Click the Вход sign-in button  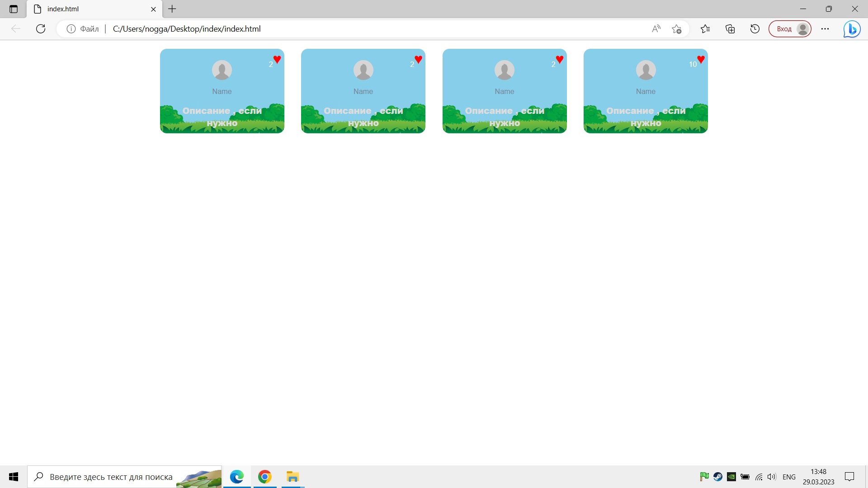coord(789,29)
